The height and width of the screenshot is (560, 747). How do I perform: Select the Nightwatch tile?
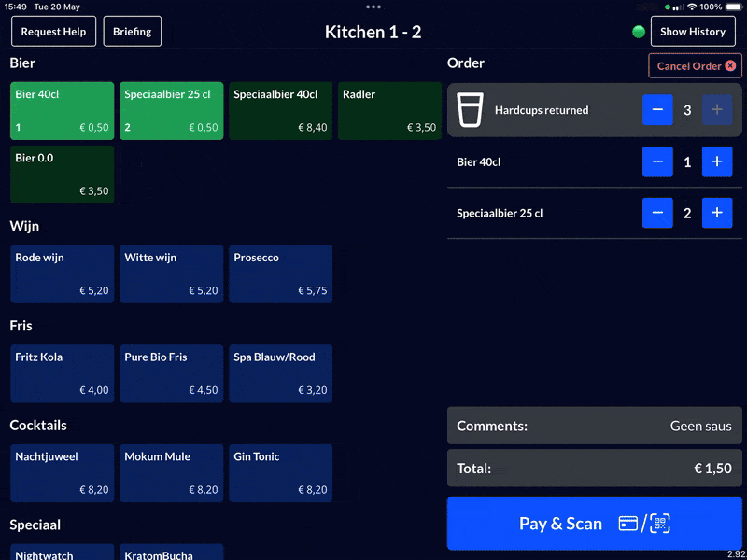(x=62, y=553)
